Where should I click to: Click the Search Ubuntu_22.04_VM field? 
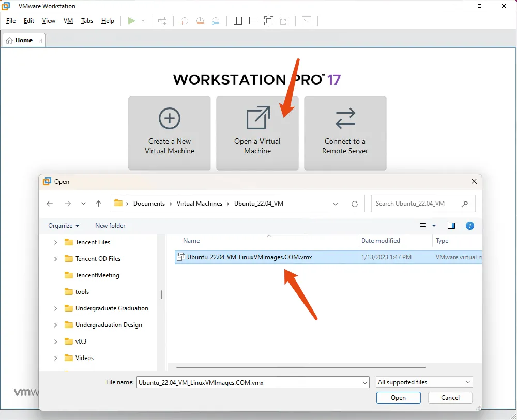[416, 204]
